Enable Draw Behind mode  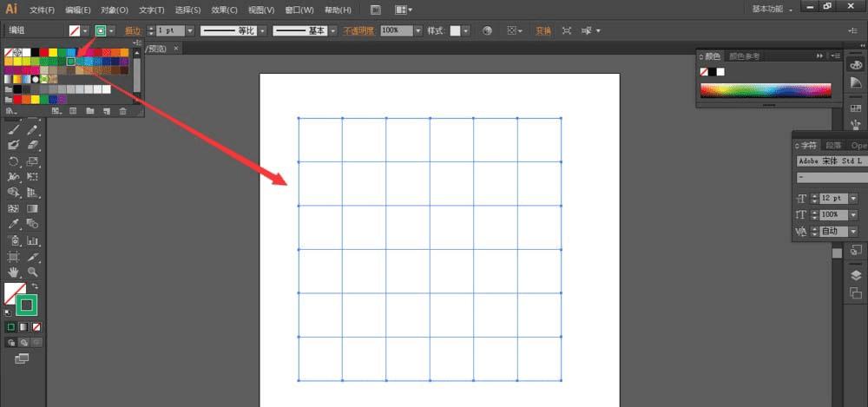(23, 343)
